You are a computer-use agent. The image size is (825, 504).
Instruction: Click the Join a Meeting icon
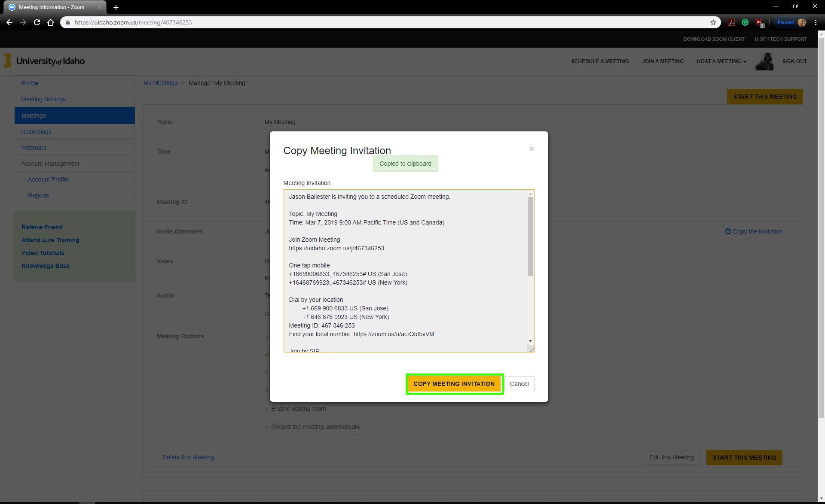click(x=662, y=61)
